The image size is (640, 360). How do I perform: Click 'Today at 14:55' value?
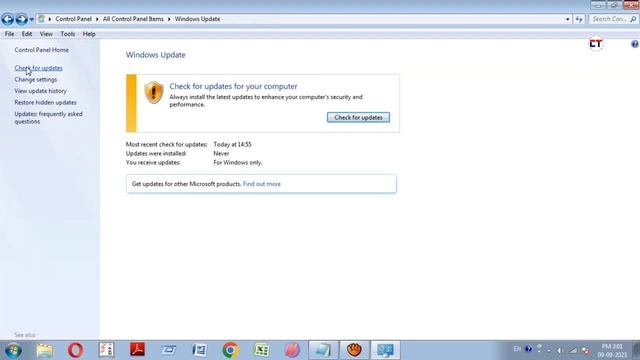coord(232,144)
